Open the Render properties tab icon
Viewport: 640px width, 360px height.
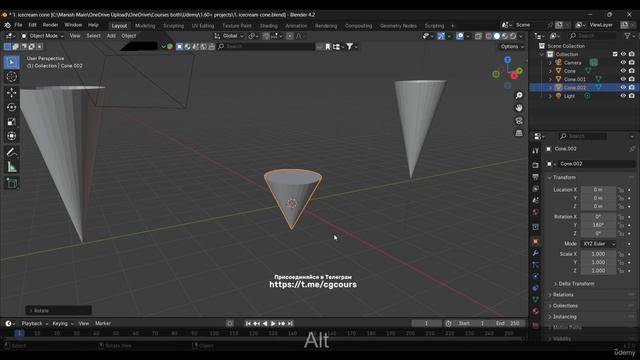point(536,165)
